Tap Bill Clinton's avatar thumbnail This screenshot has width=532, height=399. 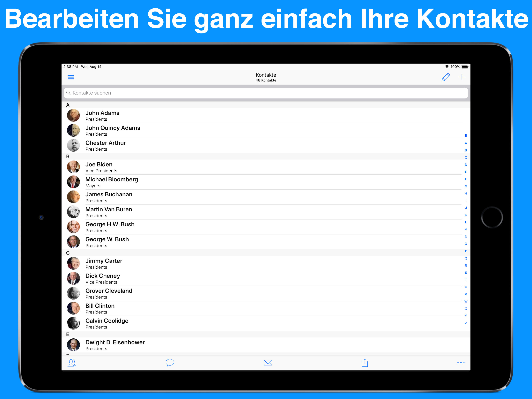(x=73, y=308)
